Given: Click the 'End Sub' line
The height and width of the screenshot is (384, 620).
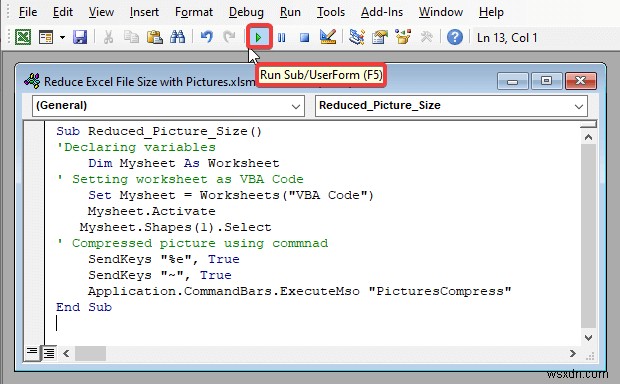Looking at the screenshot, I should pos(84,307).
